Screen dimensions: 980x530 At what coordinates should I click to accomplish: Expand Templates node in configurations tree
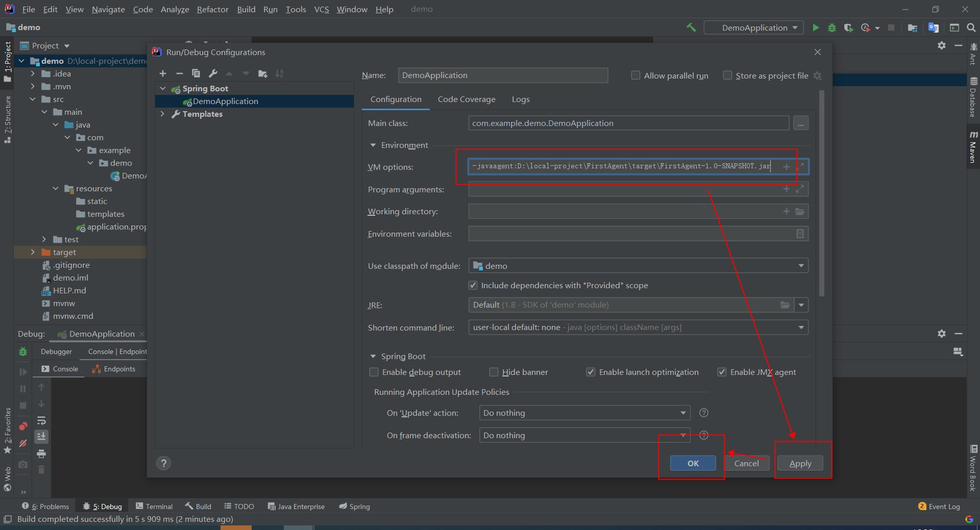click(x=163, y=114)
